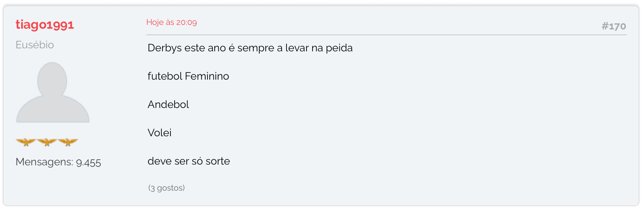Select the Eusébio rank title
The width and height of the screenshot is (644, 211).
[35, 45]
